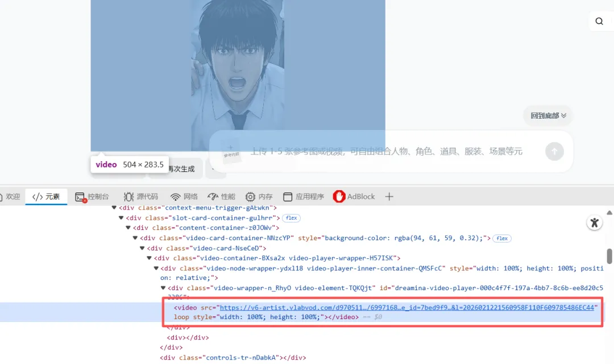Viewport: 614px width, 364px height.
Task: Click flex badge on video-card-container row
Action: click(x=502, y=238)
